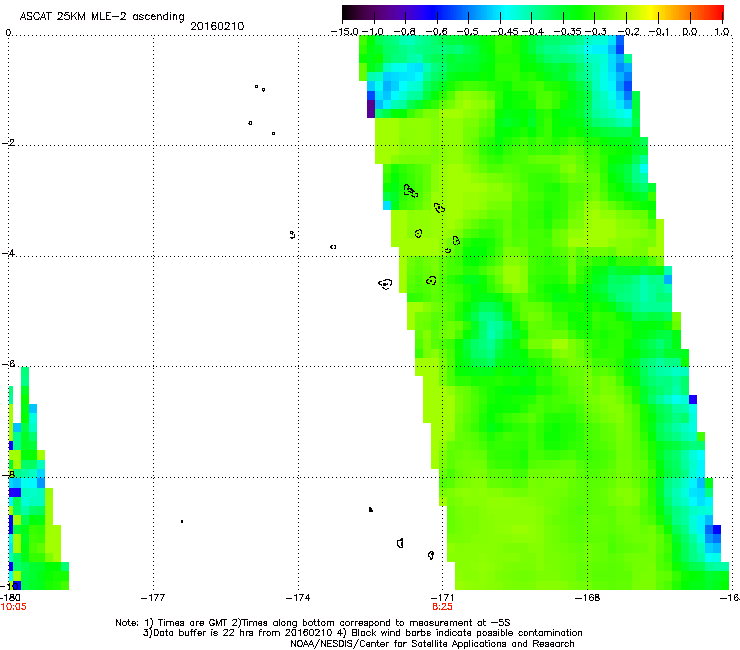
Task: Click the color bar label '-0.6'
Action: pos(437,32)
